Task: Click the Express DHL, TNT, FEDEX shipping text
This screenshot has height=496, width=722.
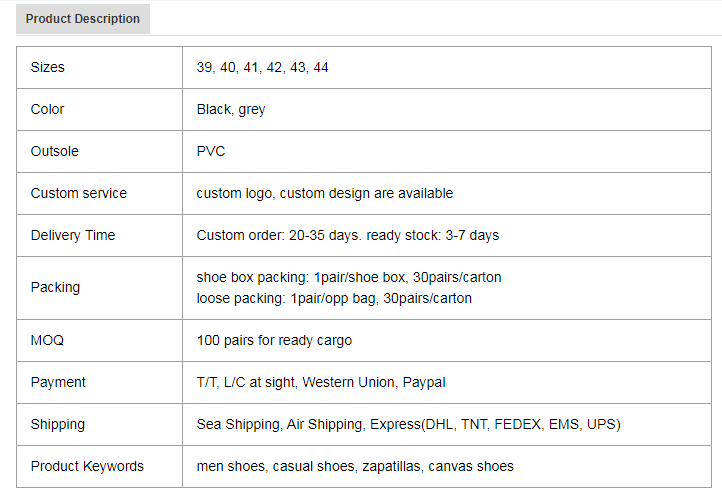Action: (x=495, y=424)
